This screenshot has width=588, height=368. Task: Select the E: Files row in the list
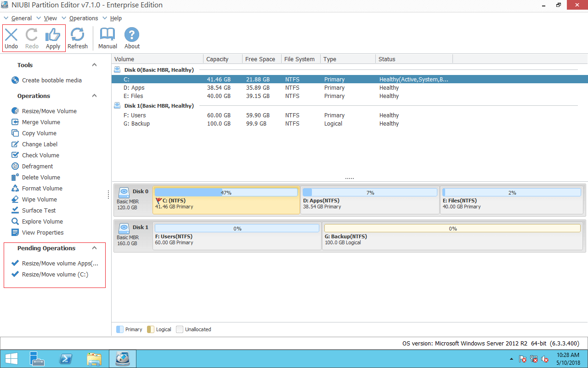(350, 96)
